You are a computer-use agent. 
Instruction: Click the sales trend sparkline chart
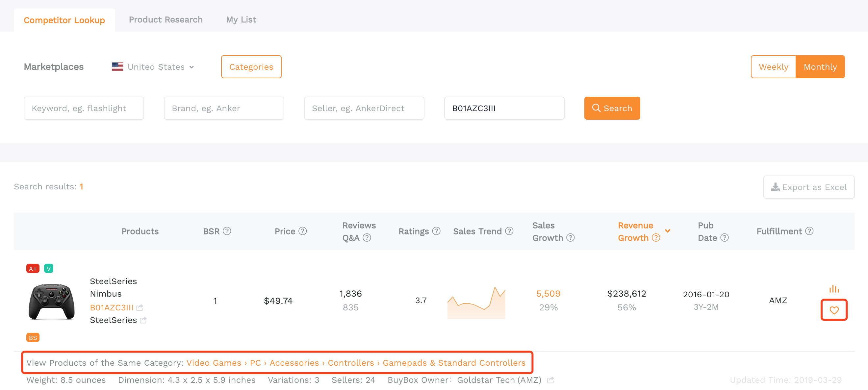tap(476, 303)
